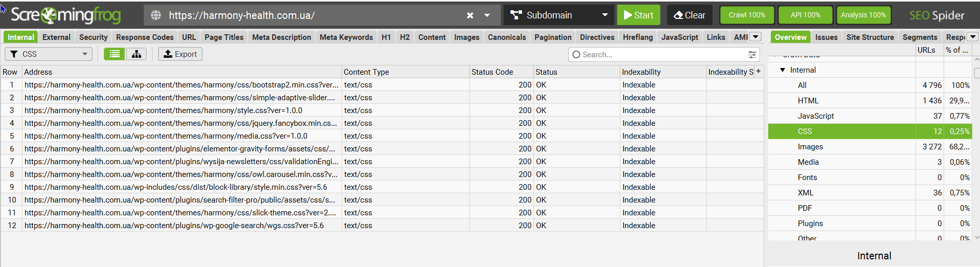The width and height of the screenshot is (980, 267).
Task: Show more tabs overflow arrow
Action: point(755,37)
